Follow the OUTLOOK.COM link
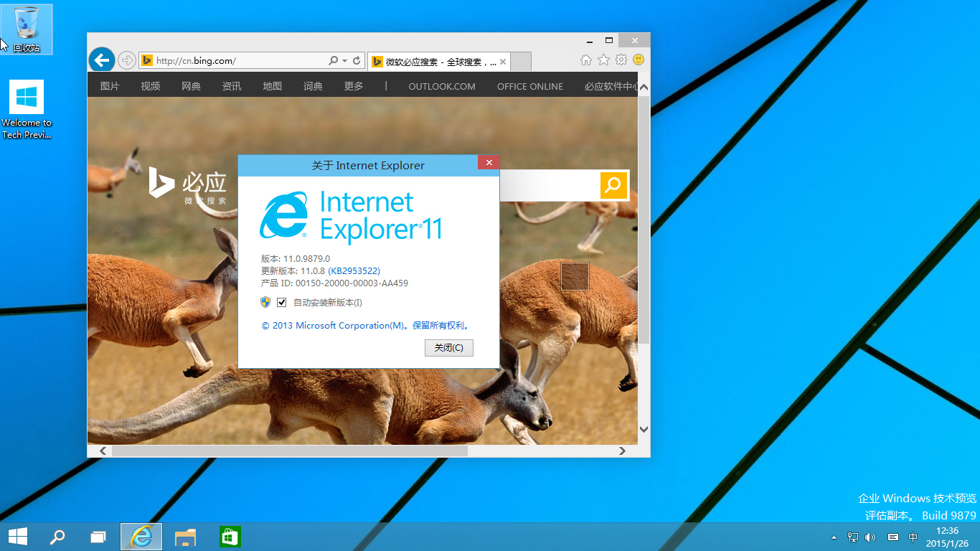The height and width of the screenshot is (551, 980). pos(442,86)
